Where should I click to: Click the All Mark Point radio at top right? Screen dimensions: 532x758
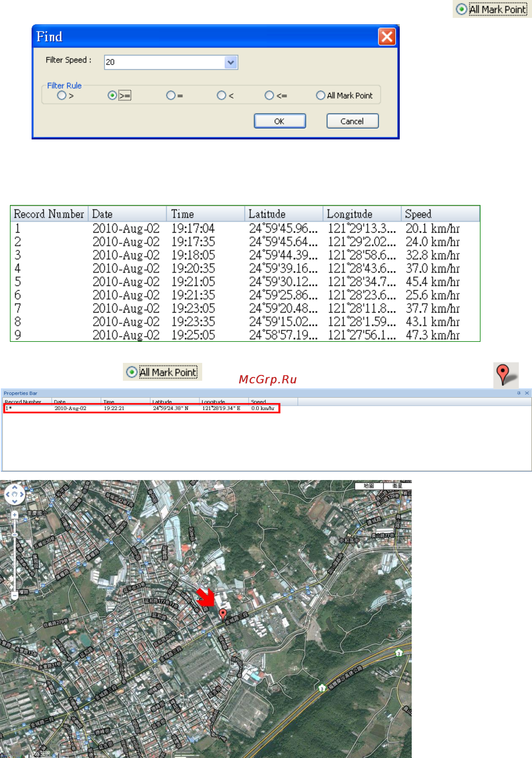click(x=461, y=9)
